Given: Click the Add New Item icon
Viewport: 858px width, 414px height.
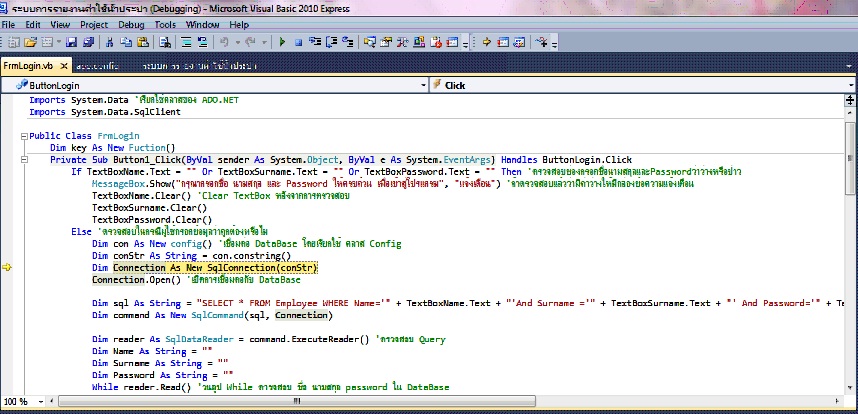Looking at the screenshot, I should tap(48, 42).
